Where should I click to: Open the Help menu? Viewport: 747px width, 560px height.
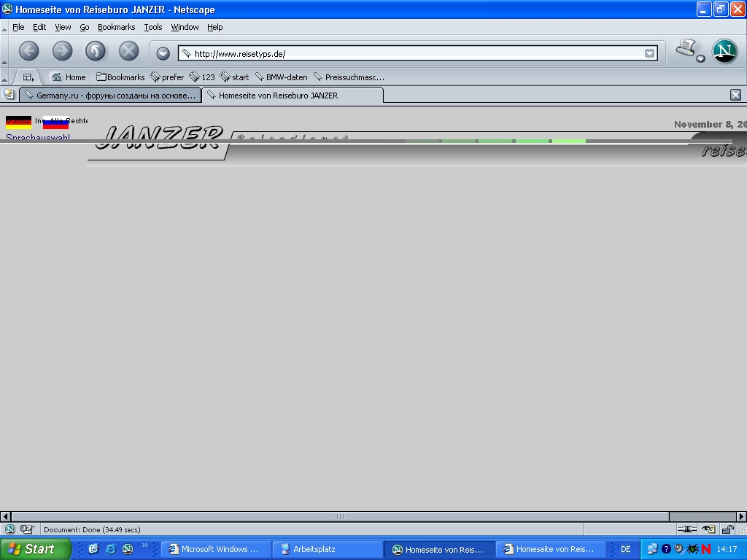click(x=215, y=27)
